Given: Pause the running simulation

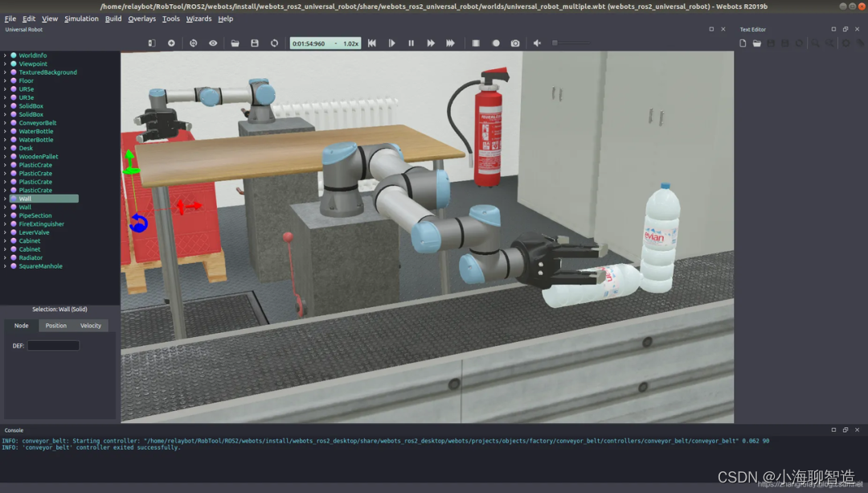Looking at the screenshot, I should click(x=411, y=43).
